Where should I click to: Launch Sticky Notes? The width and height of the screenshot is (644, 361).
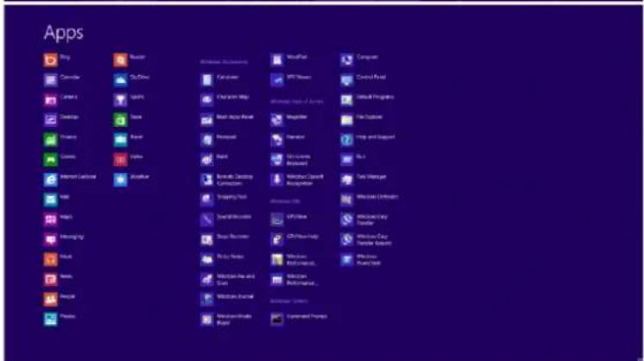pyautogui.click(x=222, y=259)
